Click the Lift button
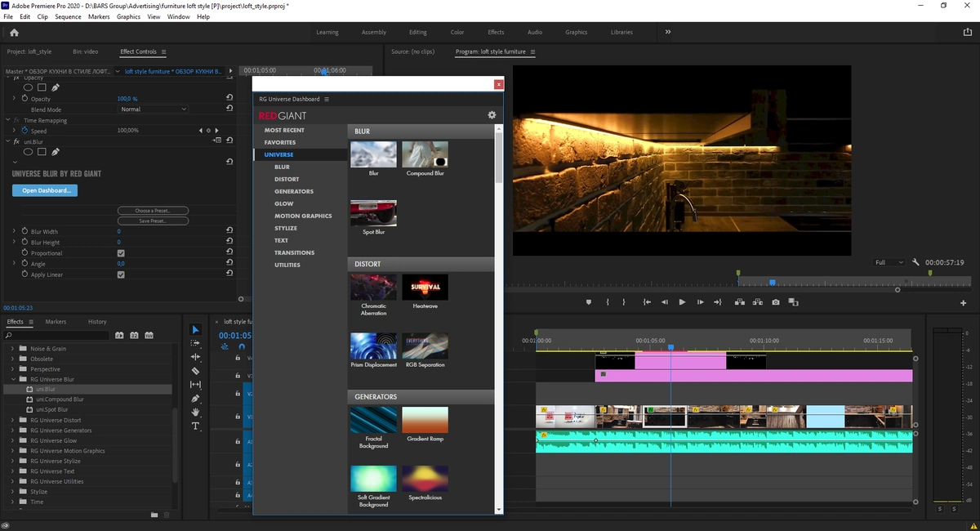The height and width of the screenshot is (531, 980). [x=739, y=302]
